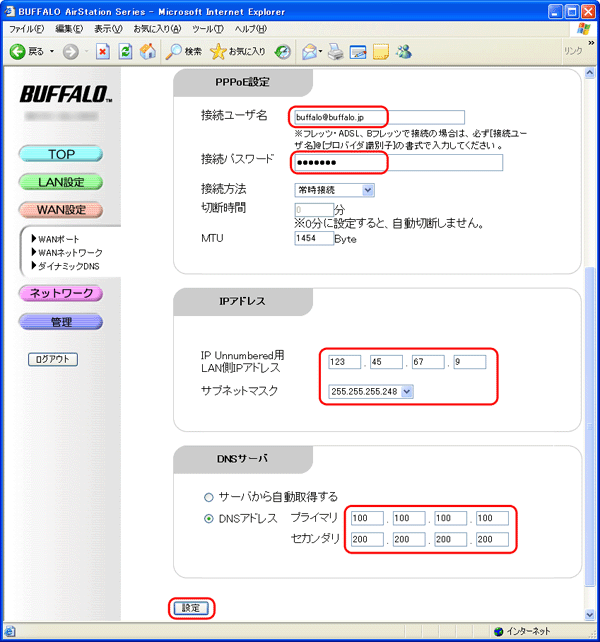Click the third IP octet field 67

[428, 362]
